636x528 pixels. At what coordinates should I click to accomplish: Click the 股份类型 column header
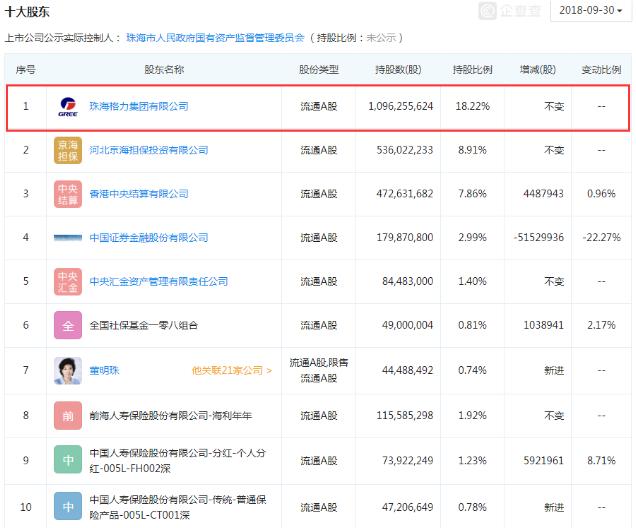(319, 69)
